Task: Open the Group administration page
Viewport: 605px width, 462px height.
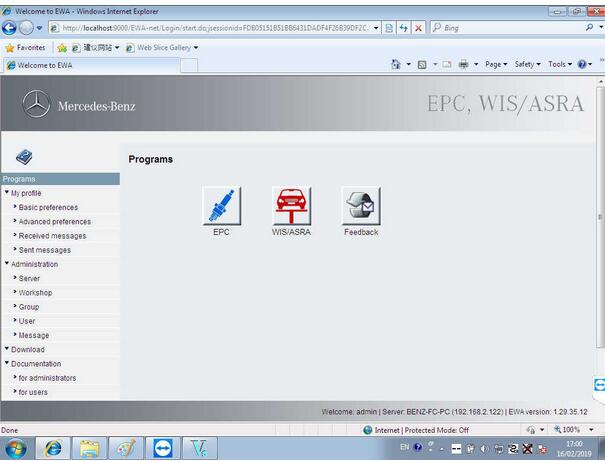Action: click(29, 307)
